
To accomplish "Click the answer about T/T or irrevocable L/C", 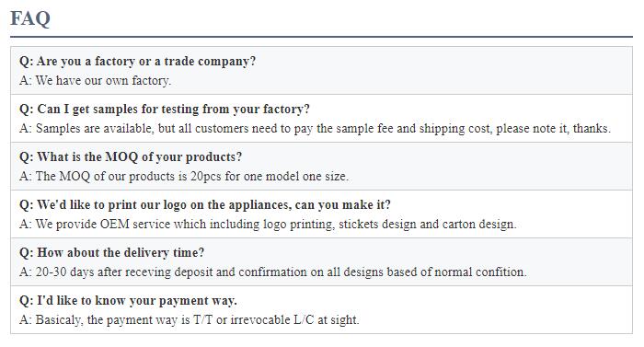I will (190, 320).
